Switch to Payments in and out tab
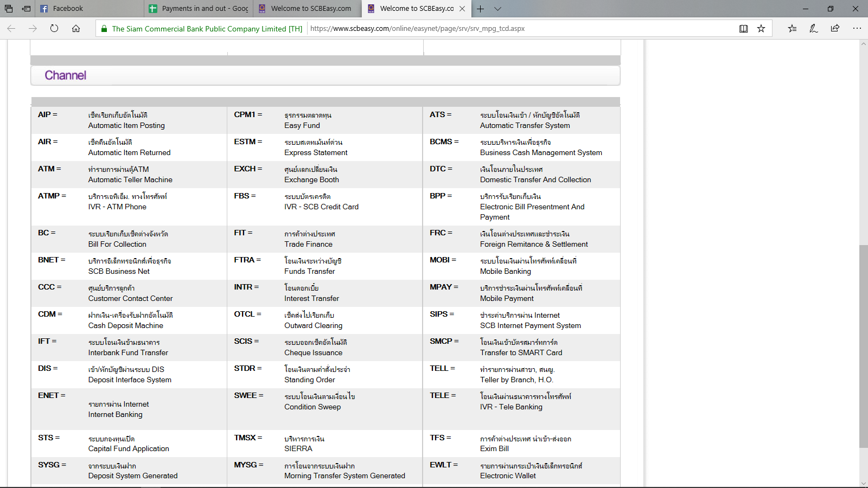868x488 pixels. (x=199, y=9)
